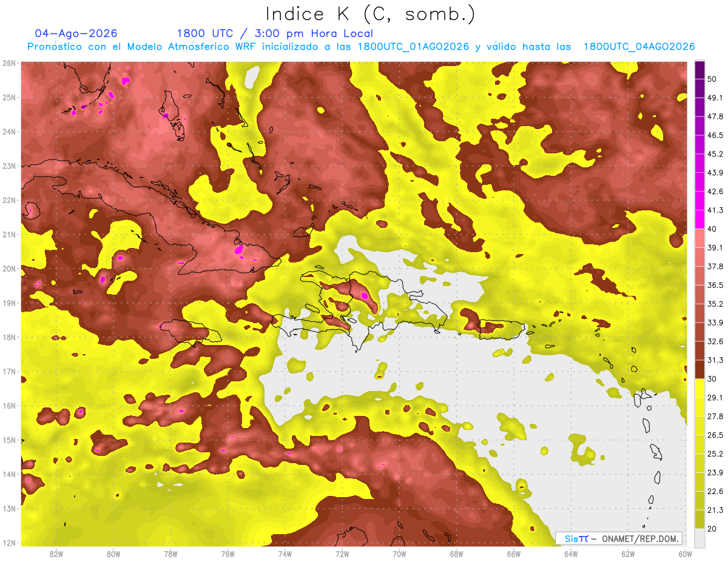Screen dimensions: 728x562
Task: Click the '39.1' color scale value
Action: (715, 247)
